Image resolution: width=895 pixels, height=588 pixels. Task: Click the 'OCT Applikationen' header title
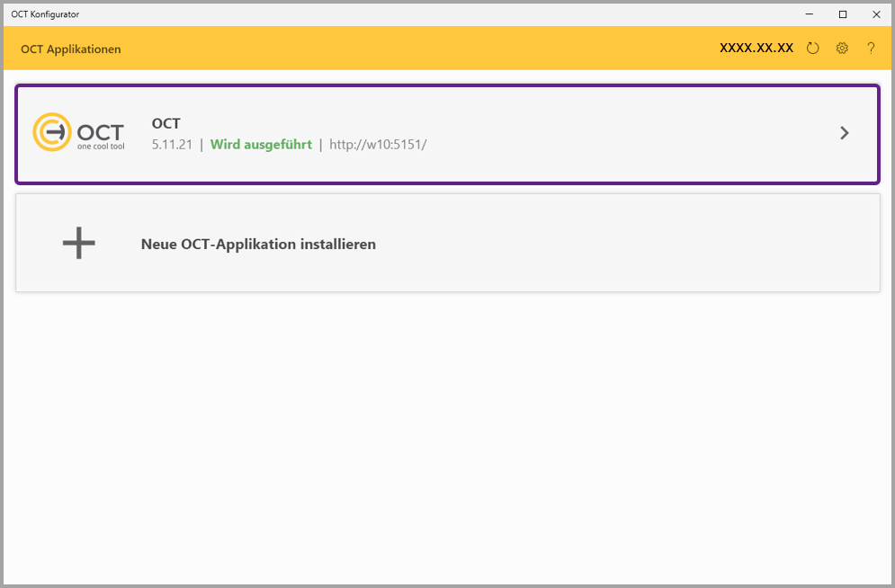coord(71,49)
